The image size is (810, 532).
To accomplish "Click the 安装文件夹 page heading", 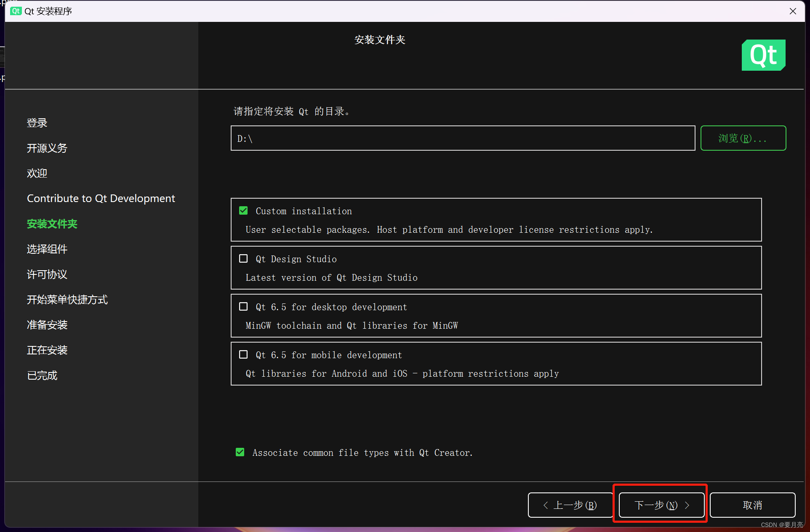I will coord(380,40).
